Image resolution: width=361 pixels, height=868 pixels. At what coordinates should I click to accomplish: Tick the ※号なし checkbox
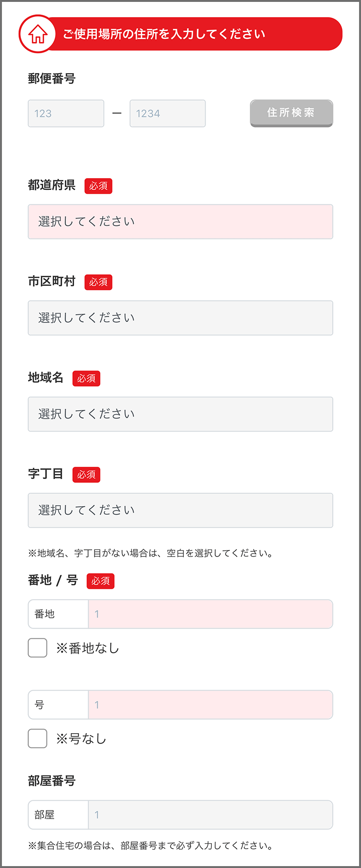pyautogui.click(x=38, y=738)
